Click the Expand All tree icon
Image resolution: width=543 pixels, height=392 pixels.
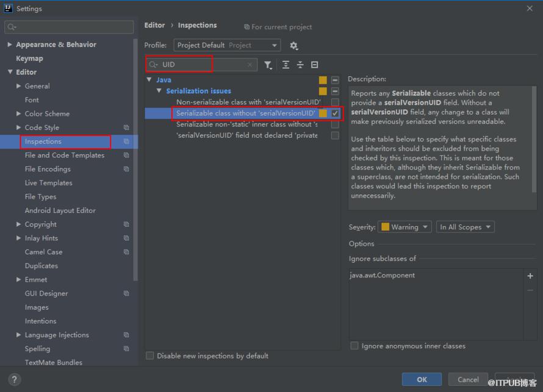pyautogui.click(x=286, y=65)
